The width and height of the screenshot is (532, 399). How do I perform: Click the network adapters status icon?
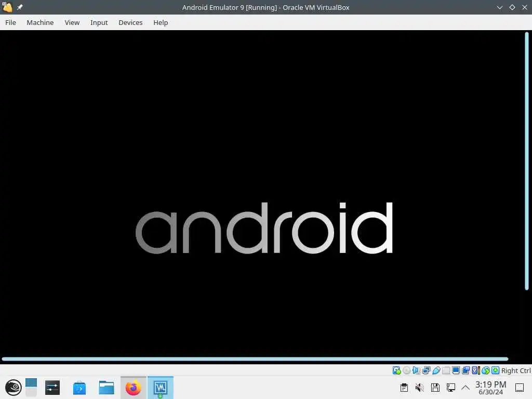coord(426,370)
